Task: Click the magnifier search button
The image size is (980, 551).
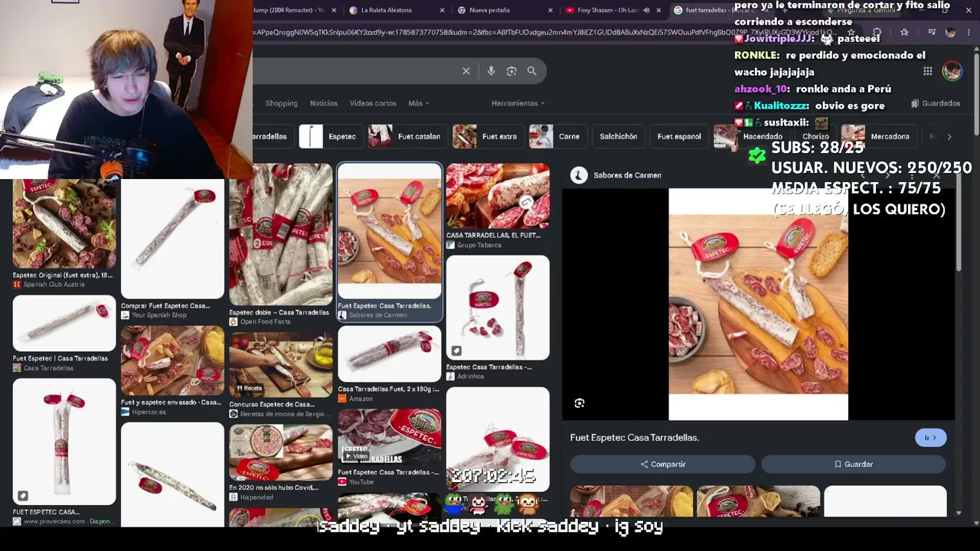Action: pos(531,71)
